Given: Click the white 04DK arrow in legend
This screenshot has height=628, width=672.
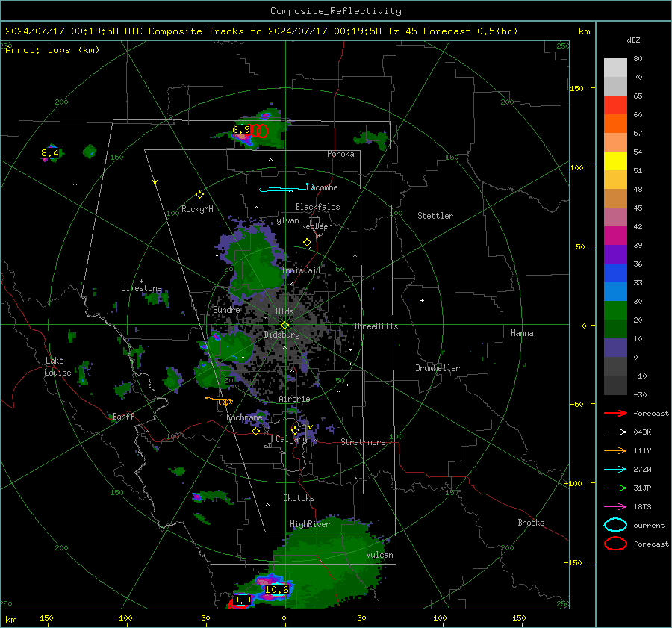Looking at the screenshot, I should coord(615,432).
